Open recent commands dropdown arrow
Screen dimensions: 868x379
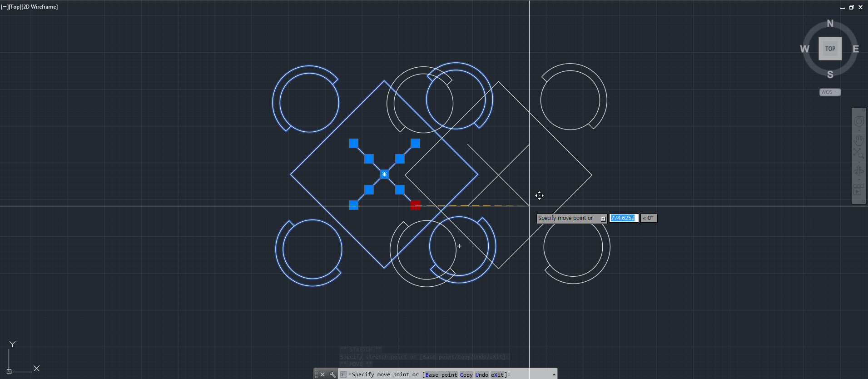[x=350, y=374]
